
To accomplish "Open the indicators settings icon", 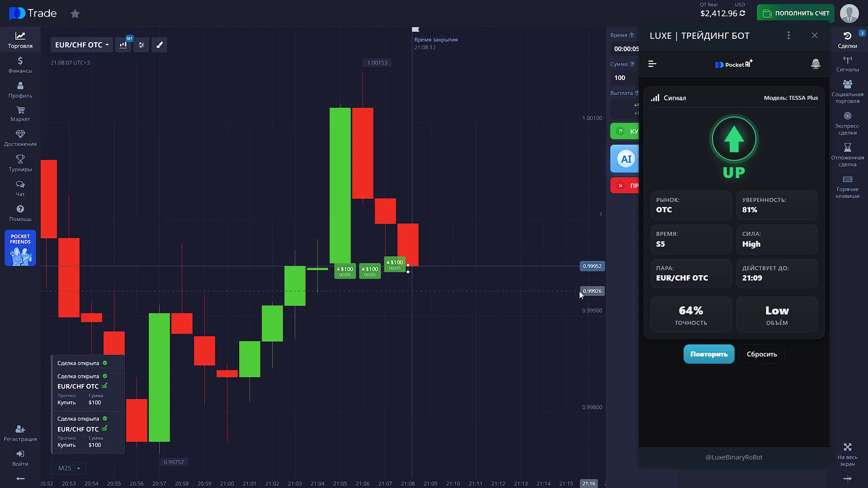I will coord(142,45).
